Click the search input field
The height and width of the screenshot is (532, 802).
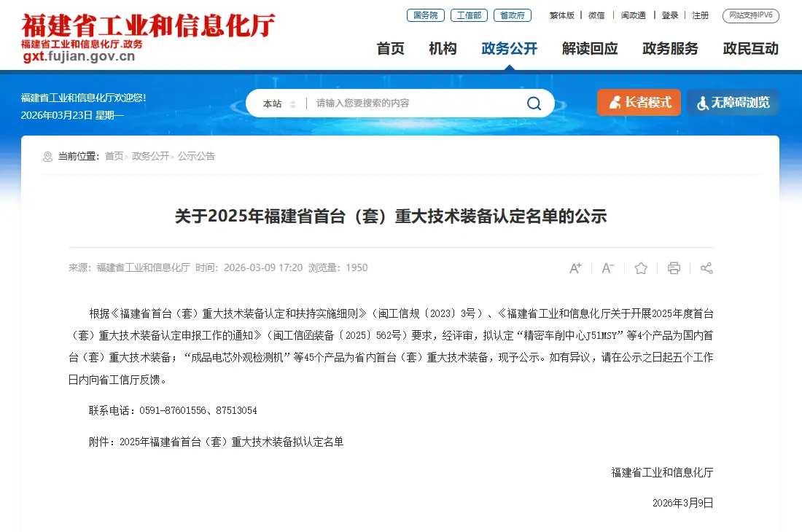414,103
